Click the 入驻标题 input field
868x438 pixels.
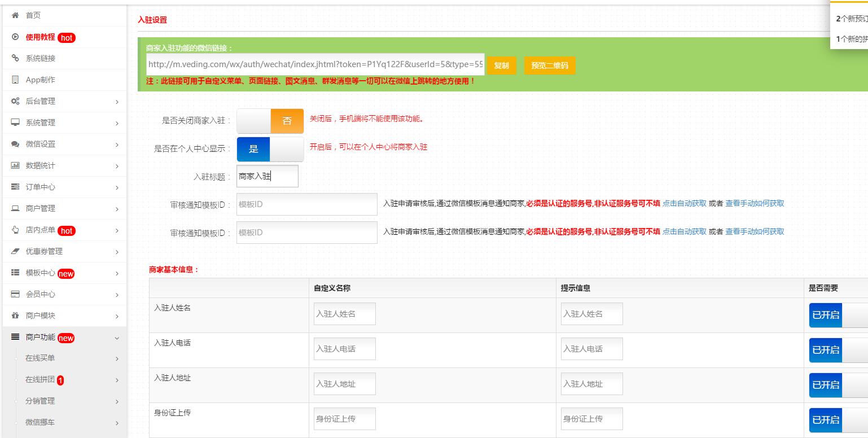(268, 176)
